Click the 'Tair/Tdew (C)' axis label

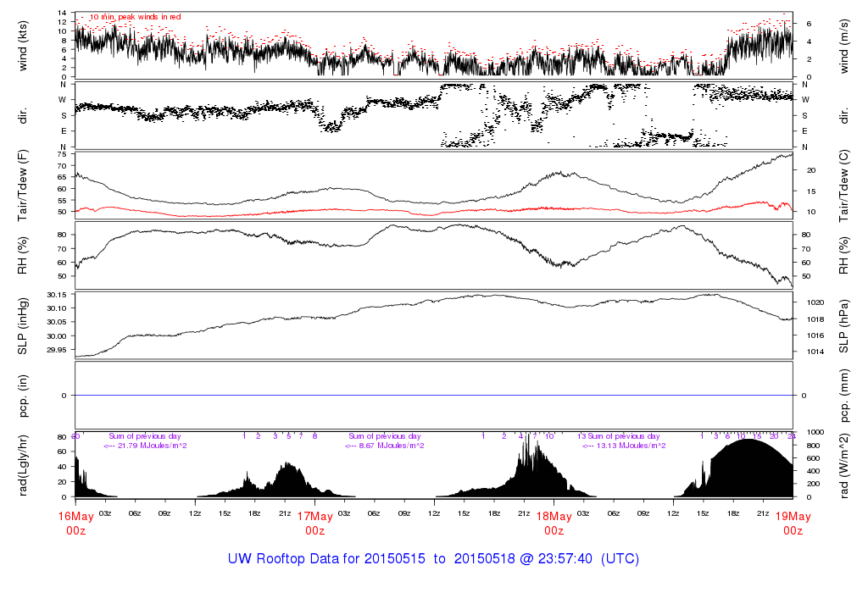pos(844,186)
